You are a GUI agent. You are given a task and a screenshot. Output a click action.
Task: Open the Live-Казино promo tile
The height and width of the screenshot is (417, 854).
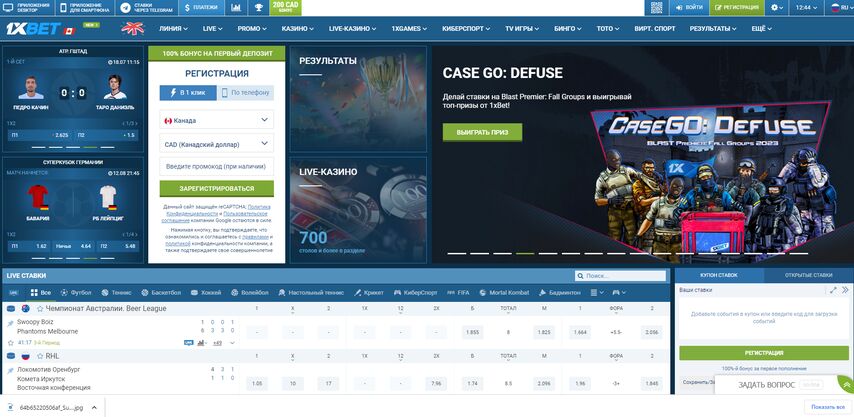[358, 210]
